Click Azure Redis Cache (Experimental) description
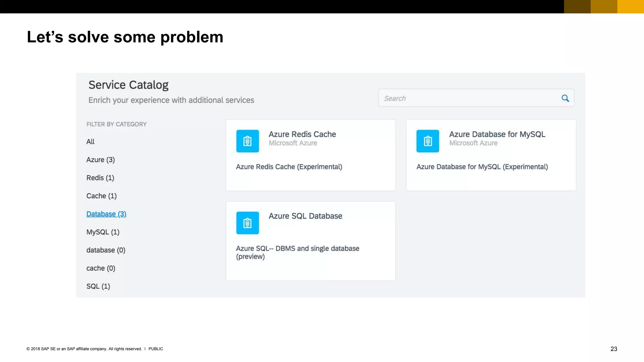The height and width of the screenshot is (362, 644). pyautogui.click(x=289, y=167)
